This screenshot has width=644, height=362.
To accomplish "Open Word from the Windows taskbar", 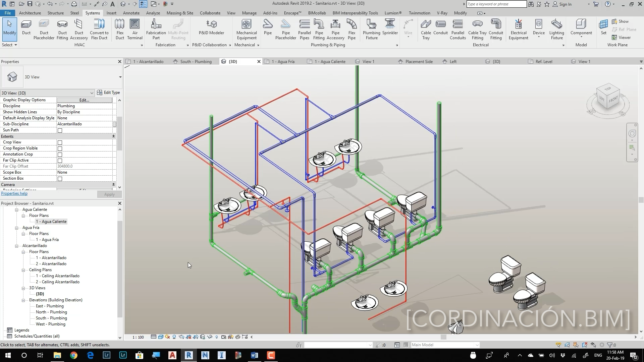I will (x=254, y=355).
